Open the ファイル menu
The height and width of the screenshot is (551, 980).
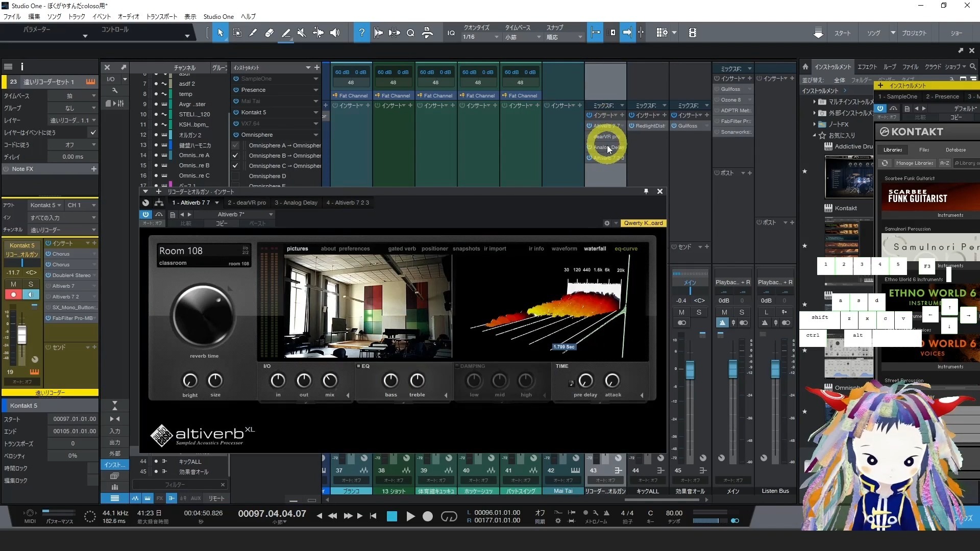click(12, 16)
